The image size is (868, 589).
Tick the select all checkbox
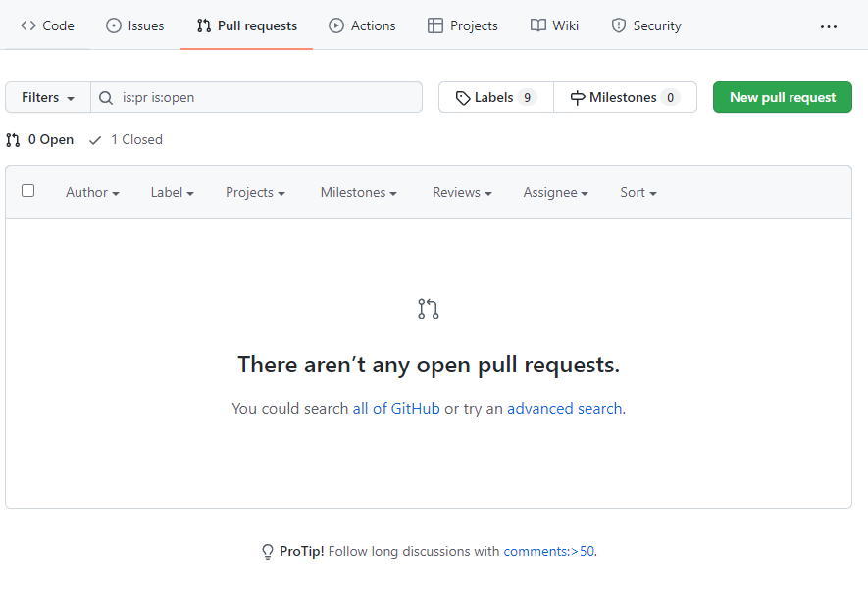tap(28, 191)
